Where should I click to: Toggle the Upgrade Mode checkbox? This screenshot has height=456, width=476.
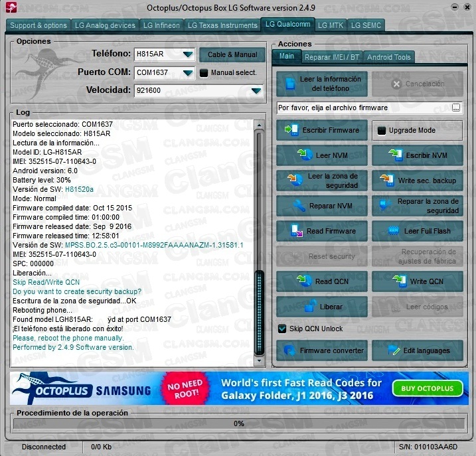point(381,131)
